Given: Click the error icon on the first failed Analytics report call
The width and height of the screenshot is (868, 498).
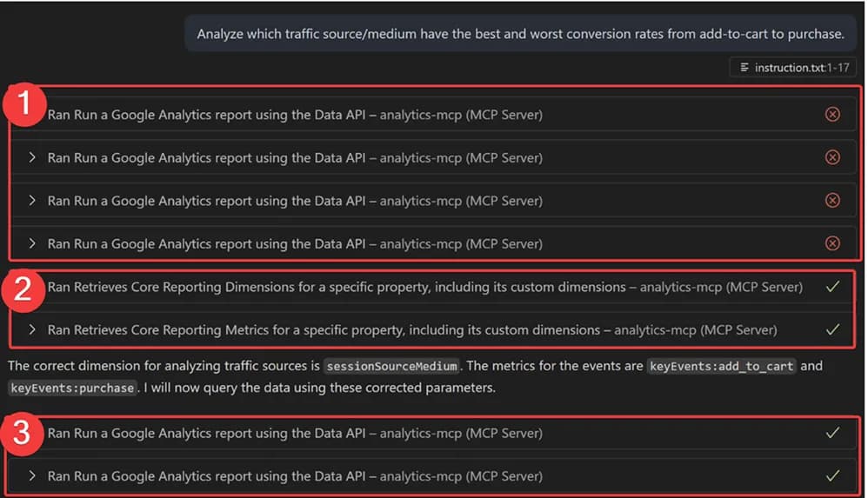Looking at the screenshot, I should (x=832, y=114).
